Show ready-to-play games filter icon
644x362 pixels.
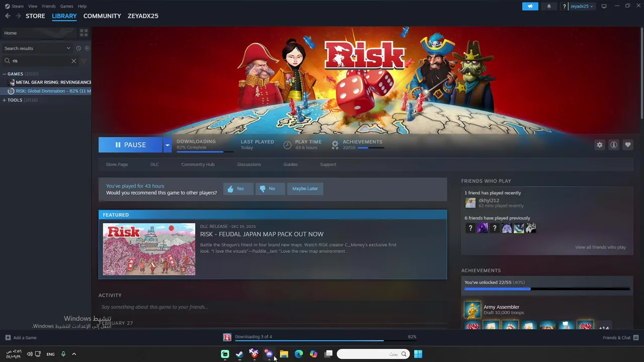(87, 48)
